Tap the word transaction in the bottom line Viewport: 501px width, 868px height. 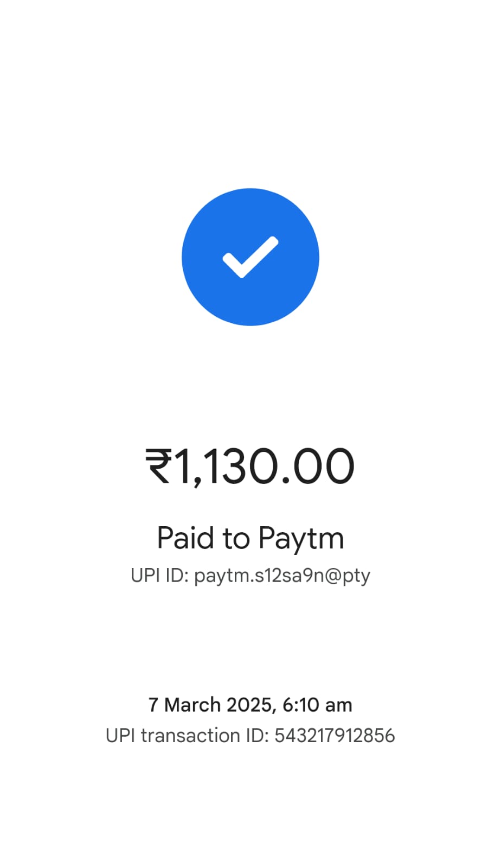coord(191,736)
